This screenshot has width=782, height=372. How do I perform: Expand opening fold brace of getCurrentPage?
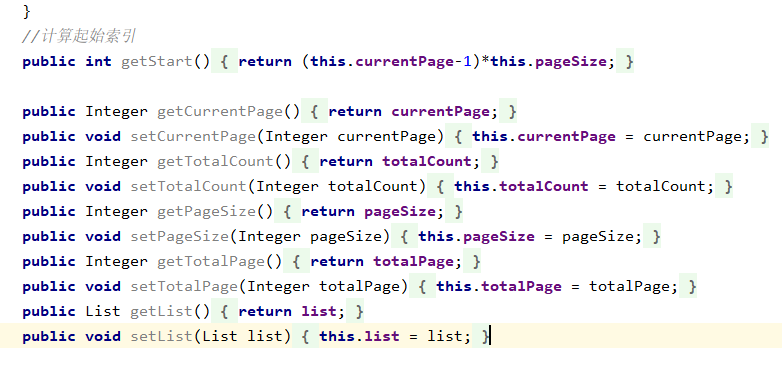[314, 111]
